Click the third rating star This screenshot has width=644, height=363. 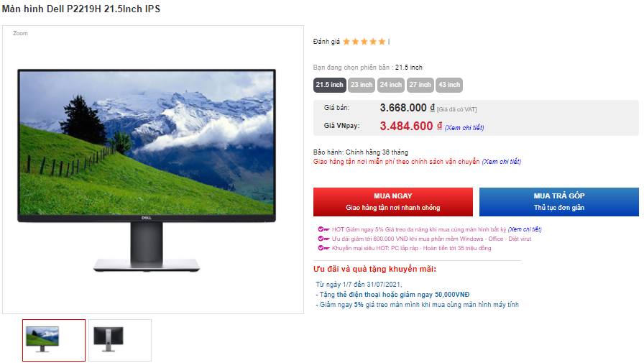[x=364, y=42]
